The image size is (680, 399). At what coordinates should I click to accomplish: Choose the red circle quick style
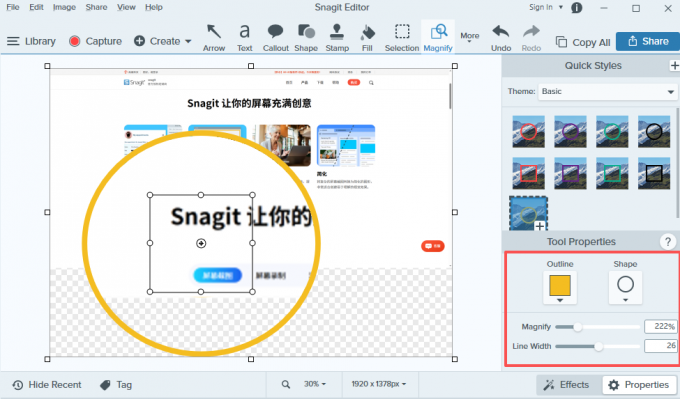528,131
